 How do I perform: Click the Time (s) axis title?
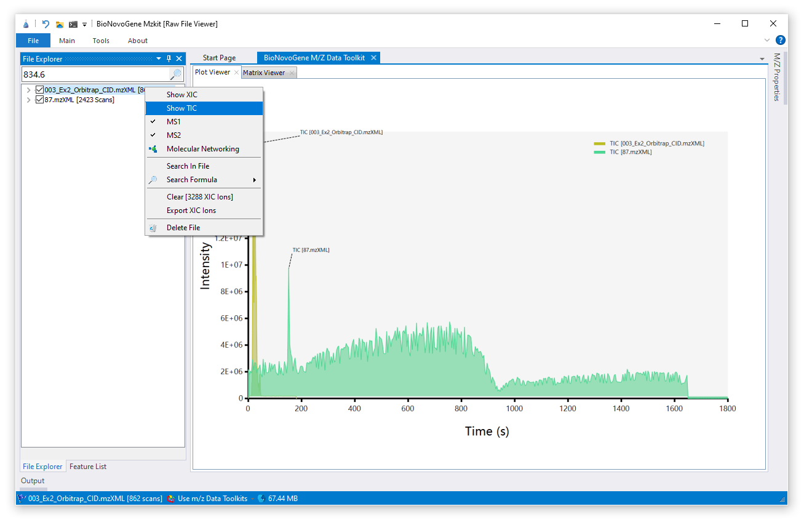[x=487, y=432]
